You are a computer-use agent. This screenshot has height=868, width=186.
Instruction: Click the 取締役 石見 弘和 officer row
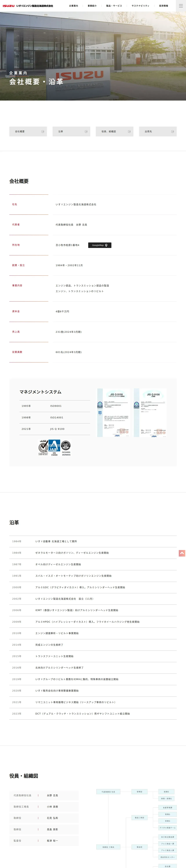click(44, 818)
